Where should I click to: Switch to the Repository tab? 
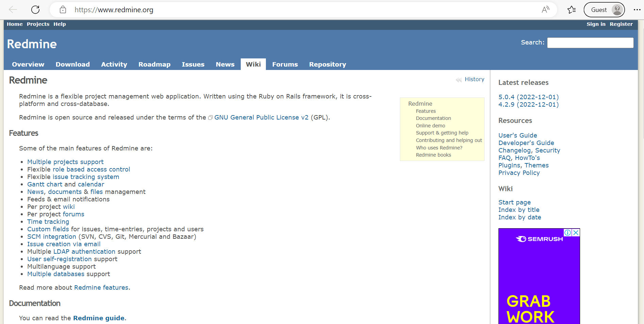pyautogui.click(x=327, y=64)
